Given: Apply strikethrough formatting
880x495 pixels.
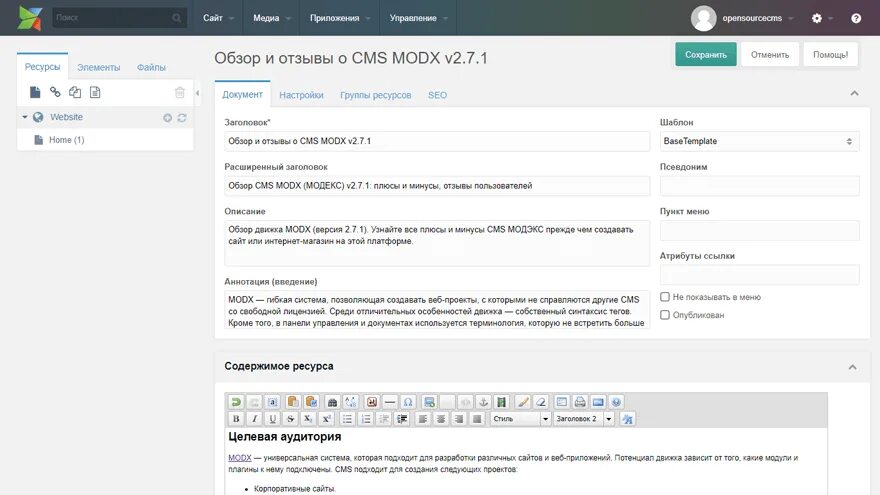Looking at the screenshot, I should (x=290, y=419).
